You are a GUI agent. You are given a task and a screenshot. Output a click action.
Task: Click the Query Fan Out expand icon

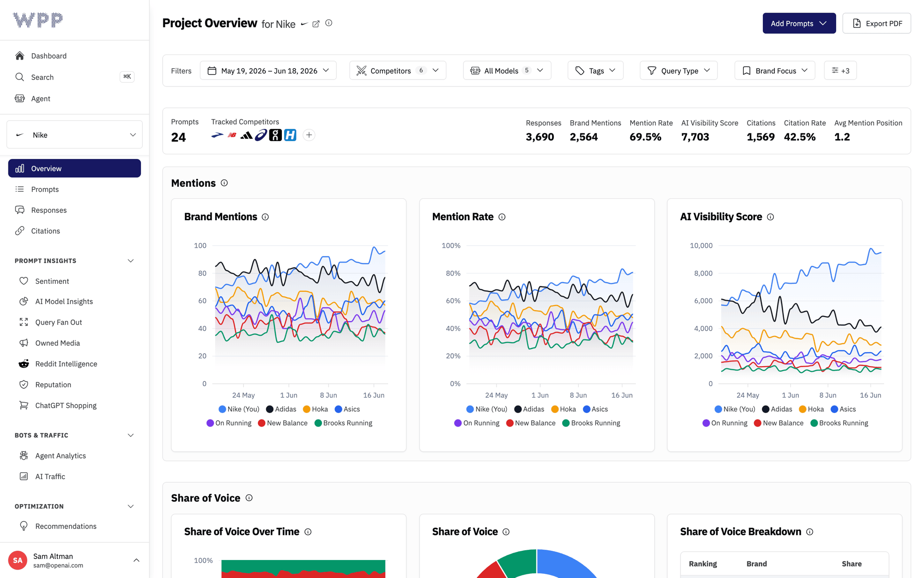[x=24, y=322]
